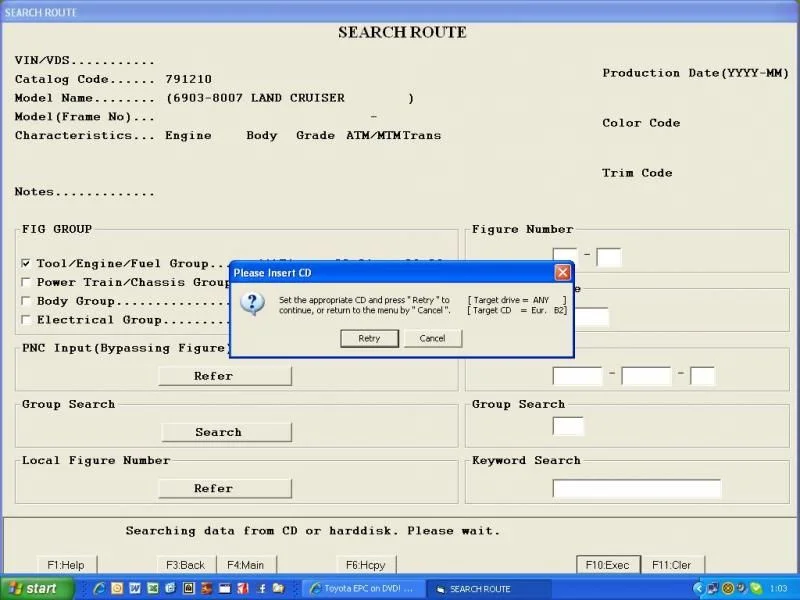This screenshot has height=600, width=800.
Task: Return to main menu via F4:Main
Action: click(x=245, y=565)
